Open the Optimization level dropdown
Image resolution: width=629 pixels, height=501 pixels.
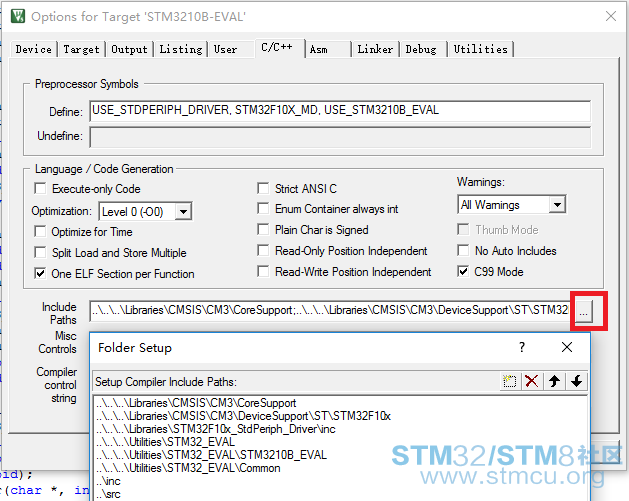pyautogui.click(x=183, y=211)
